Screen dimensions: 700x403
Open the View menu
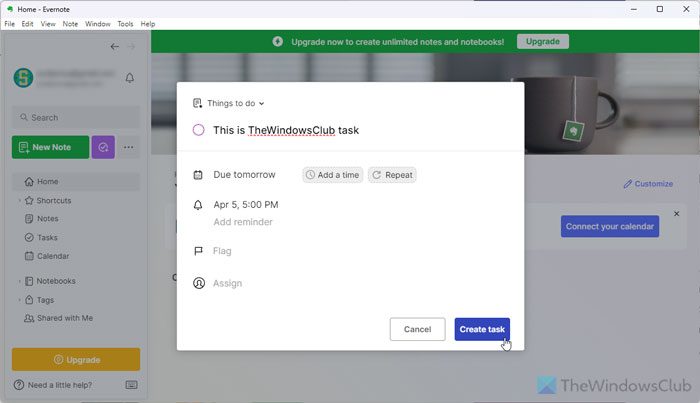pos(48,24)
